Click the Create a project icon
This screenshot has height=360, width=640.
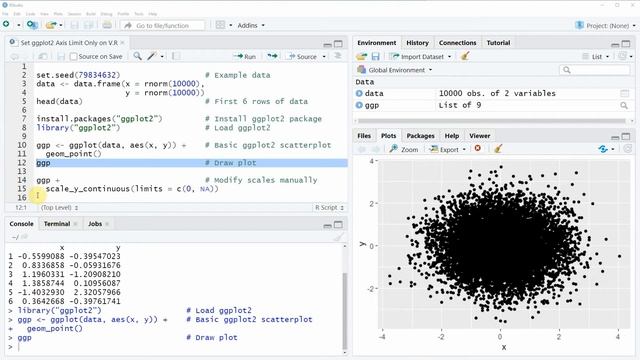32,25
